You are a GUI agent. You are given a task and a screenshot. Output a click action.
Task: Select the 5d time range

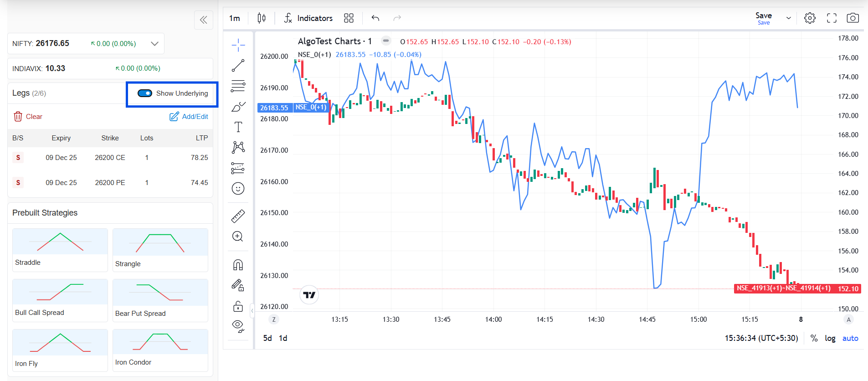(267, 338)
